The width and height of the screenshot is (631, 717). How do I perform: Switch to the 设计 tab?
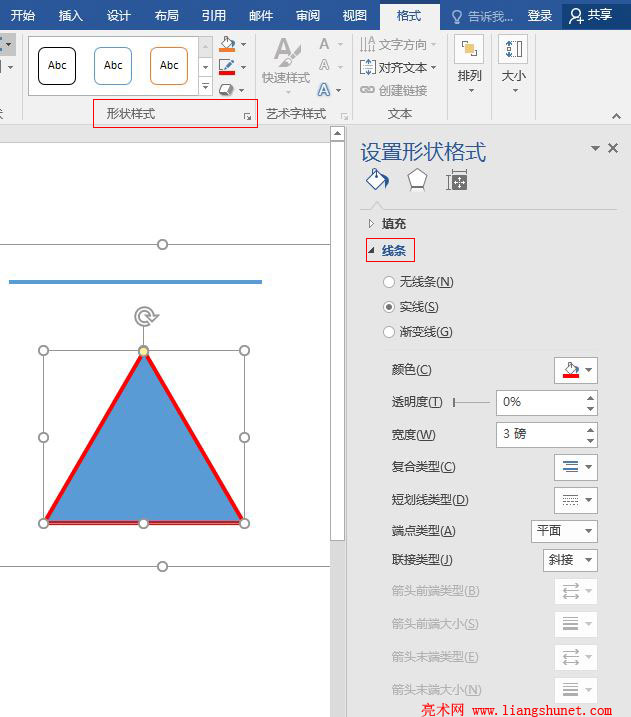point(118,16)
